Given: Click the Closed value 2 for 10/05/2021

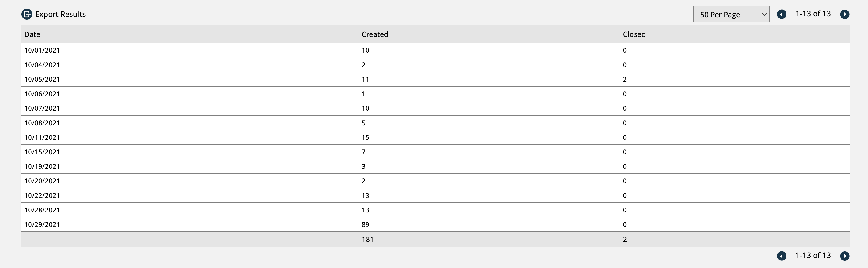Looking at the screenshot, I should [x=625, y=79].
